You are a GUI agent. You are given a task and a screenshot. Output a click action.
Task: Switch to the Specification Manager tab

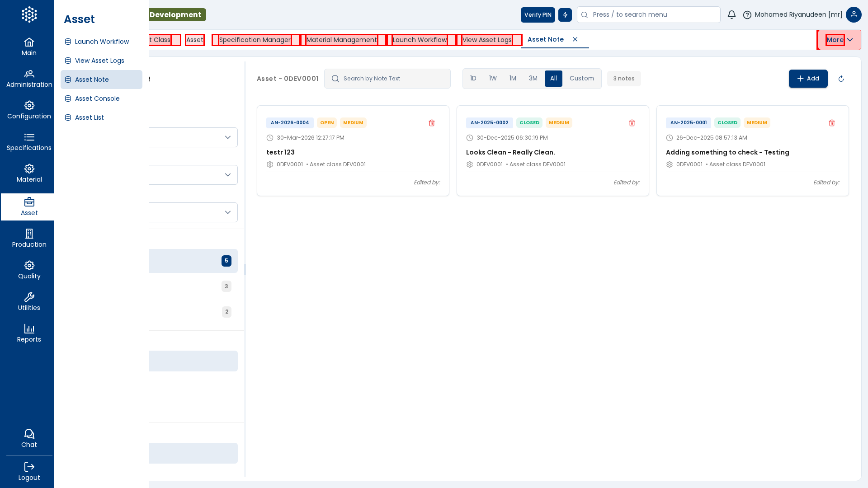[255, 40]
